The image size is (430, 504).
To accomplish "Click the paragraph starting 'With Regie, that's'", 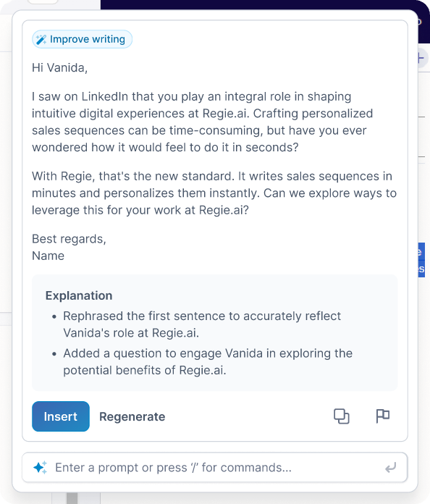I will [214, 193].
